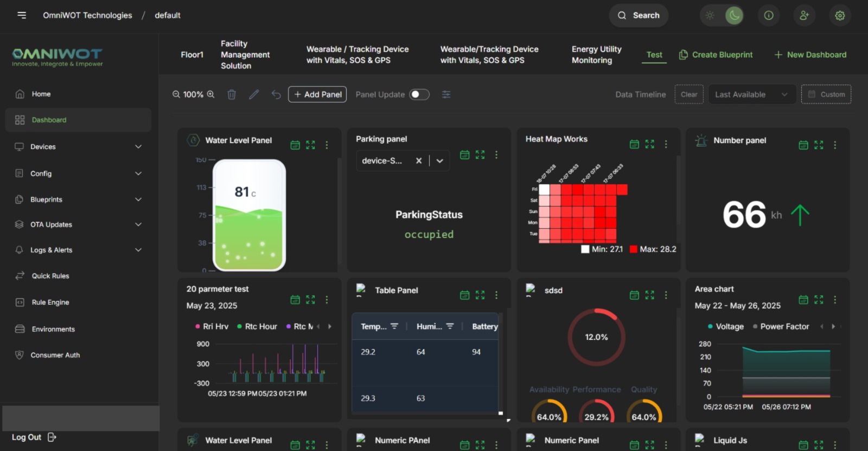Expand Parking panel fullscreen

tap(480, 154)
